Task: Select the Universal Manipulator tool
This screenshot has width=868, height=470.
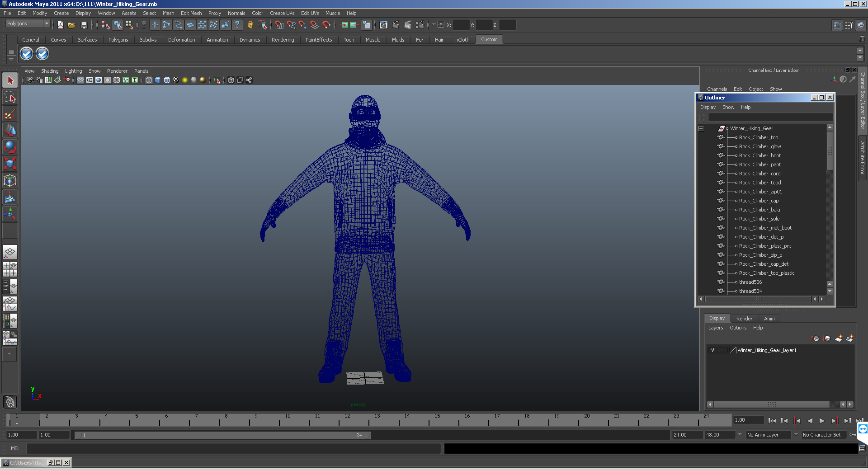Action: coord(10,180)
